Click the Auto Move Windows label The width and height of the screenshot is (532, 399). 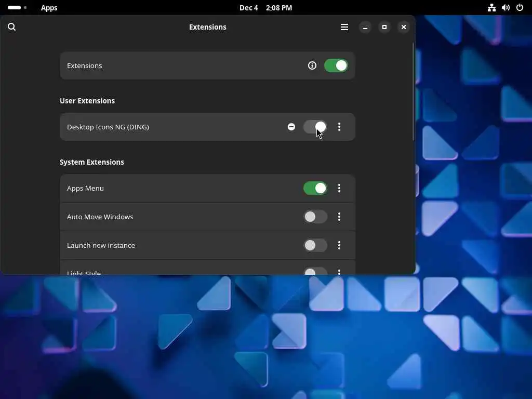pos(100,217)
